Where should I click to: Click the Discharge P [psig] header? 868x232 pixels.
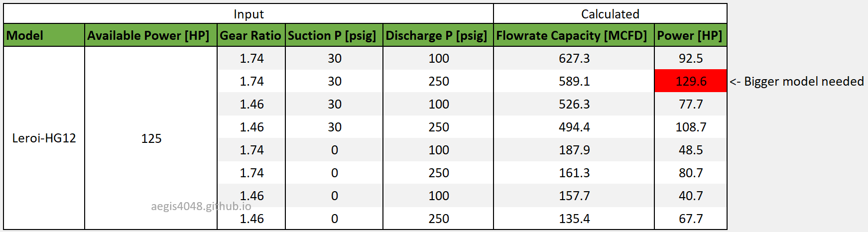point(438,35)
